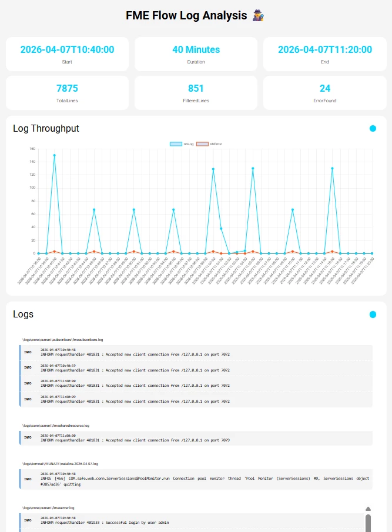Click the scroll-up arrow in the Logs panel
This screenshot has height=532, width=392.
(368, 508)
